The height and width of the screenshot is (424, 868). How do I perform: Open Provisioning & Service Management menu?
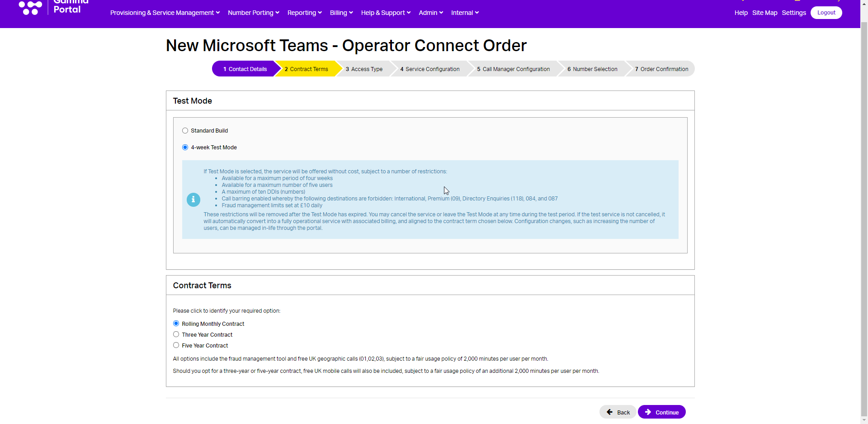(165, 13)
